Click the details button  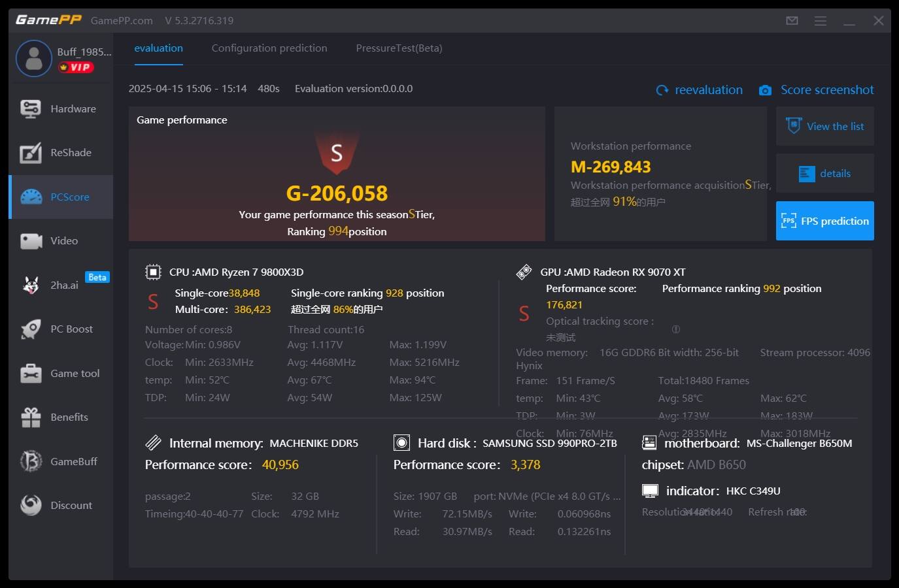pyautogui.click(x=825, y=174)
